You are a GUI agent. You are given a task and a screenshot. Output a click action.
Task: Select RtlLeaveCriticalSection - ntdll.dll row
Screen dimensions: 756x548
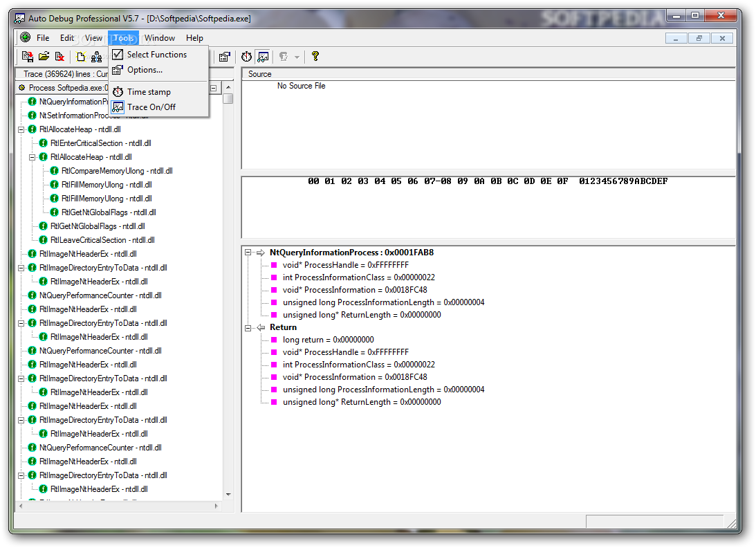(x=102, y=240)
